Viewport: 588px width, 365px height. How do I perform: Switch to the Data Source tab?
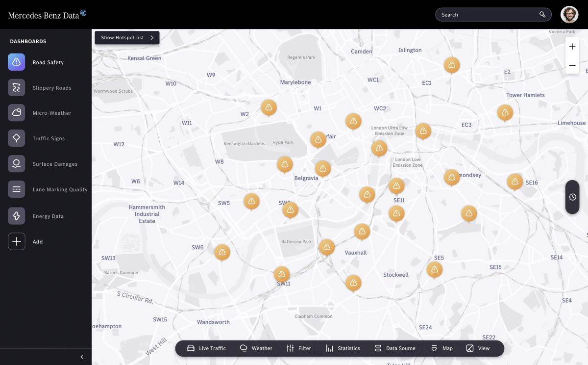tap(395, 348)
